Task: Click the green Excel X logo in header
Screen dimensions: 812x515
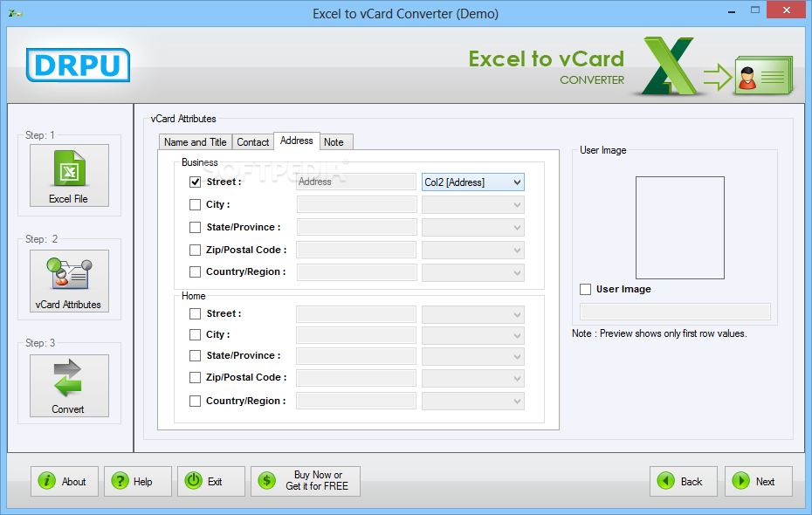Action: [x=669, y=65]
